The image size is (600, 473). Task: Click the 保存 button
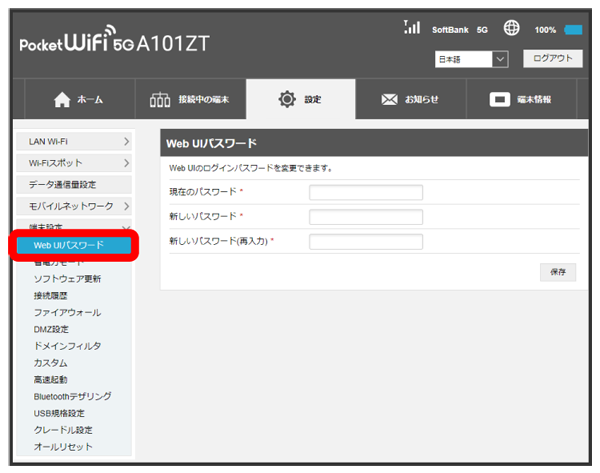pyautogui.click(x=558, y=272)
